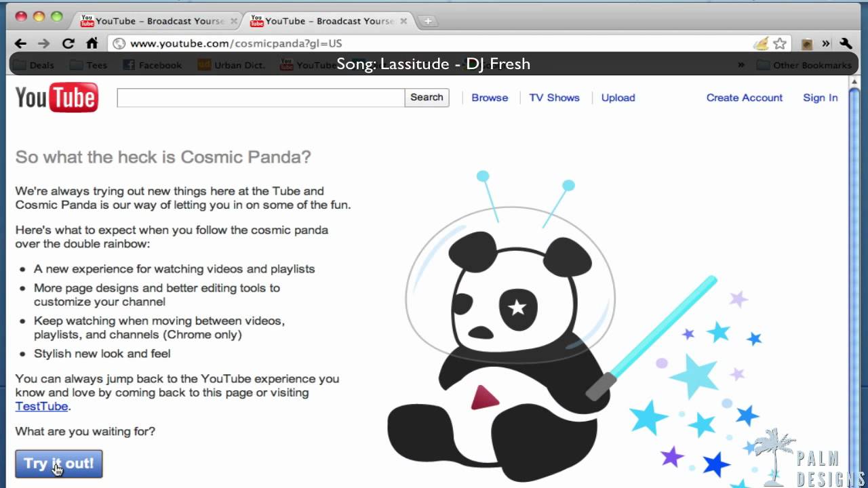
Task: Click the Try it out! button
Action: pyautogui.click(x=59, y=464)
